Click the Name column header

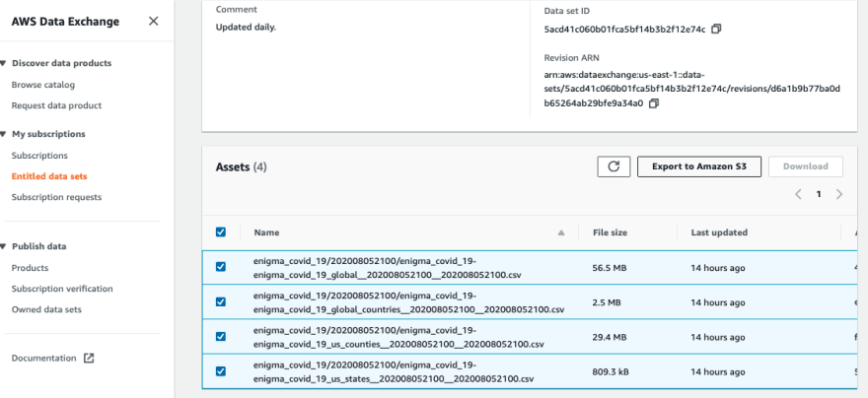[267, 232]
